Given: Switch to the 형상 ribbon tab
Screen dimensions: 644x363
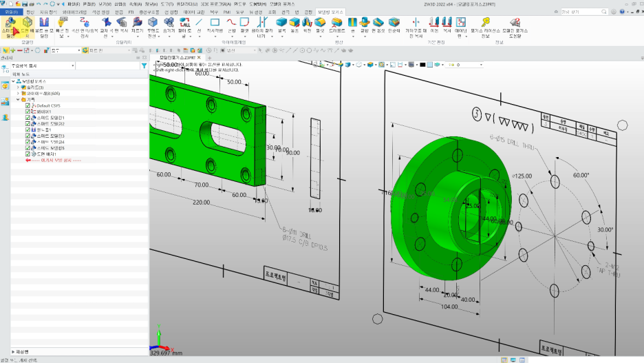Looking at the screenshot, I should [x=30, y=12].
